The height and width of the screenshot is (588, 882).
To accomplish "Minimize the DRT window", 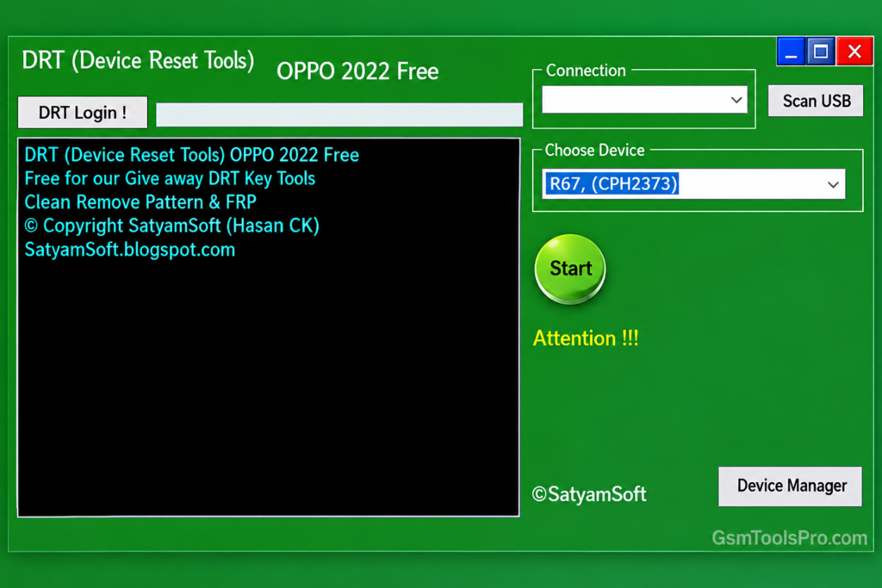I will click(791, 52).
